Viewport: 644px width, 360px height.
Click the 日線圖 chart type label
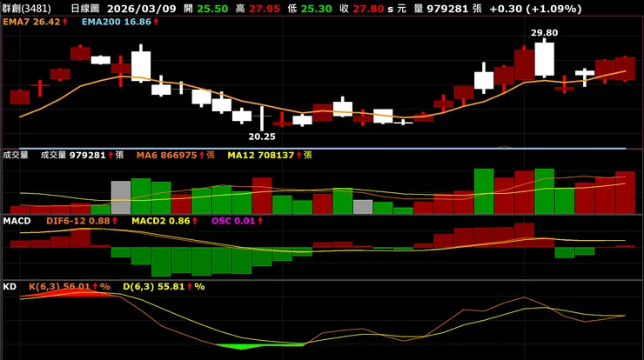click(85, 9)
